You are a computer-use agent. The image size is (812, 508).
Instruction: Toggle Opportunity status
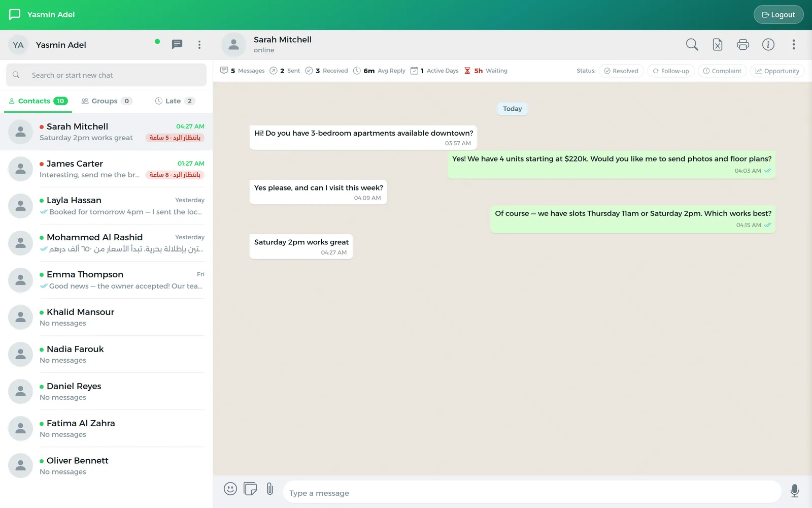[777, 71]
